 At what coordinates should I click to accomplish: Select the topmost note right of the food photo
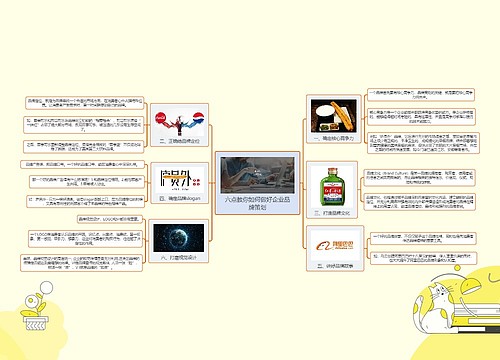click(x=421, y=95)
